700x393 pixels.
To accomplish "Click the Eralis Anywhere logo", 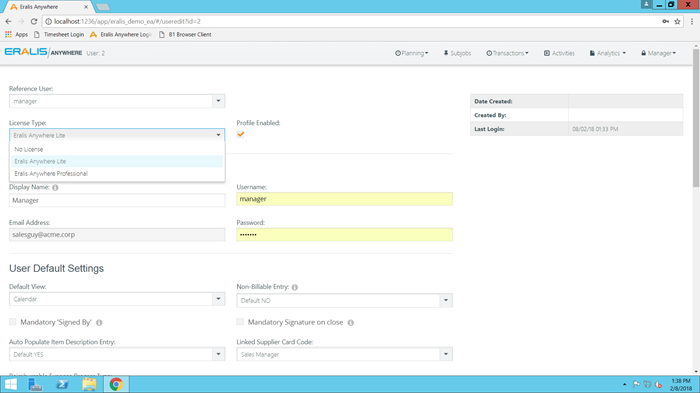I will tap(43, 52).
